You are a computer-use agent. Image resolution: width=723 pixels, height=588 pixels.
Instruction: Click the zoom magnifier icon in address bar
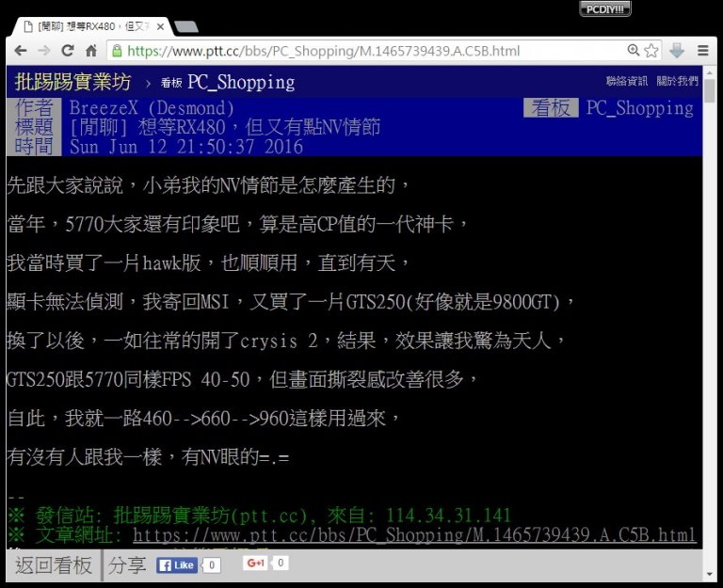pyautogui.click(x=634, y=50)
